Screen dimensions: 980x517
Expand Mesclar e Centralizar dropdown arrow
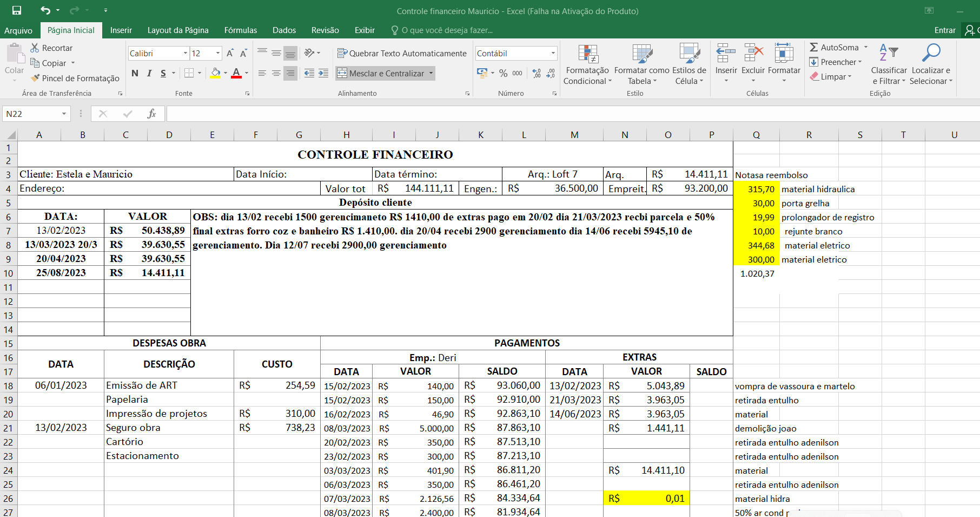click(431, 73)
